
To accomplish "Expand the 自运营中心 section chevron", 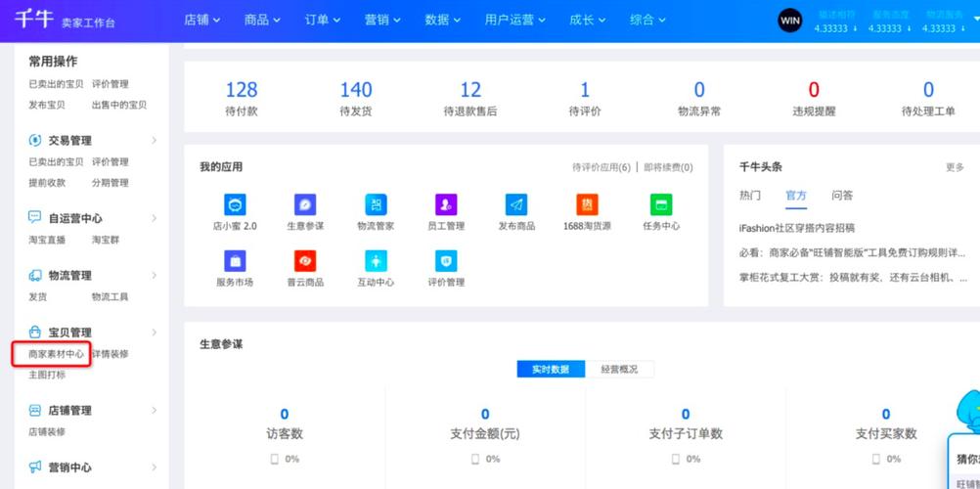I will (155, 218).
